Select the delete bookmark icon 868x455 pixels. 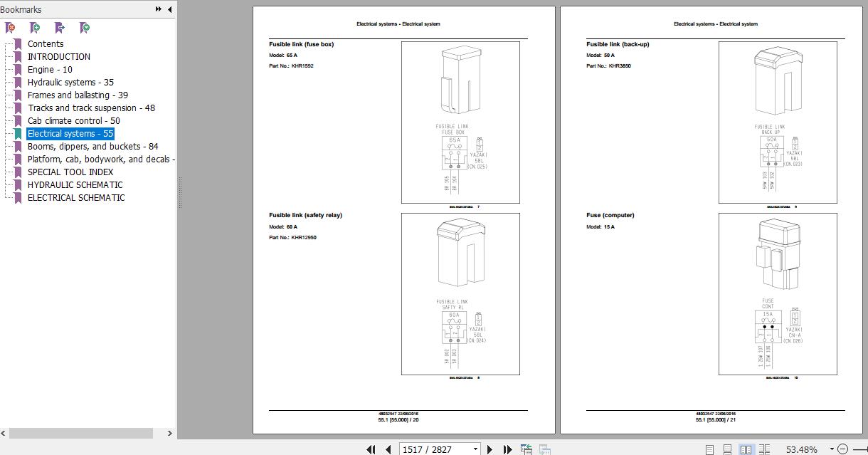click(x=10, y=27)
